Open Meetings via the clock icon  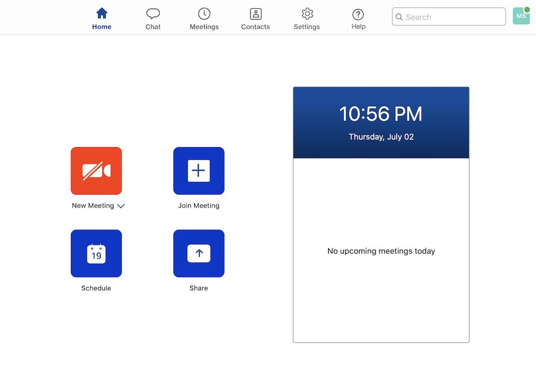[204, 14]
